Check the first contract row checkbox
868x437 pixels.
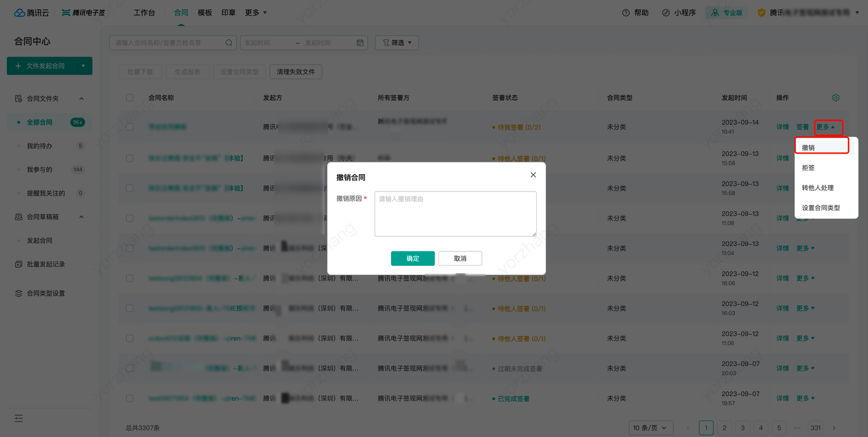[130, 127]
